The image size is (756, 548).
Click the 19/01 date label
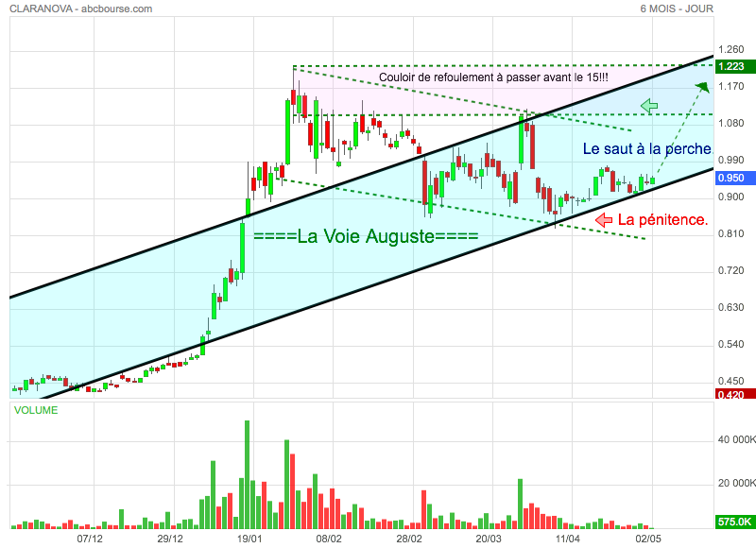[x=249, y=539]
